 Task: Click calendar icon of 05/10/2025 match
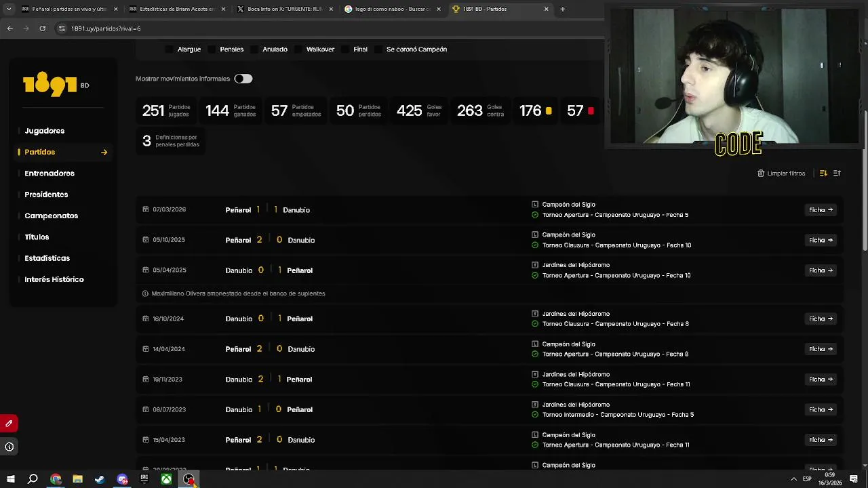[x=145, y=240]
